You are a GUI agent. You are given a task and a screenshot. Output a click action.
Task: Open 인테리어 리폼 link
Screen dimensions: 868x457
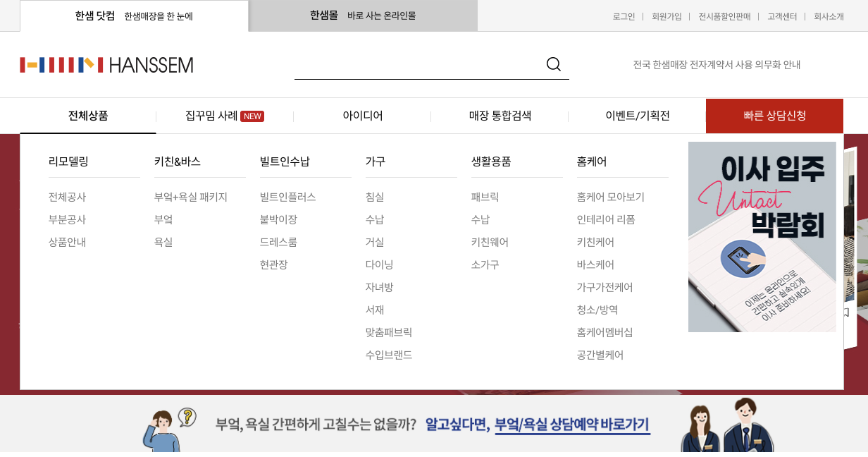point(606,219)
